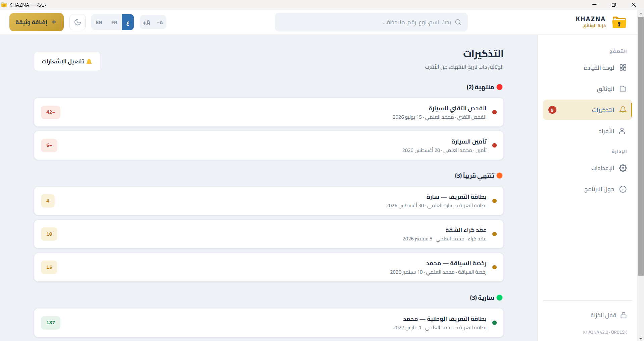Open الأفراد person icon in sidebar
Screen dimensions: 644x341
(x=622, y=131)
